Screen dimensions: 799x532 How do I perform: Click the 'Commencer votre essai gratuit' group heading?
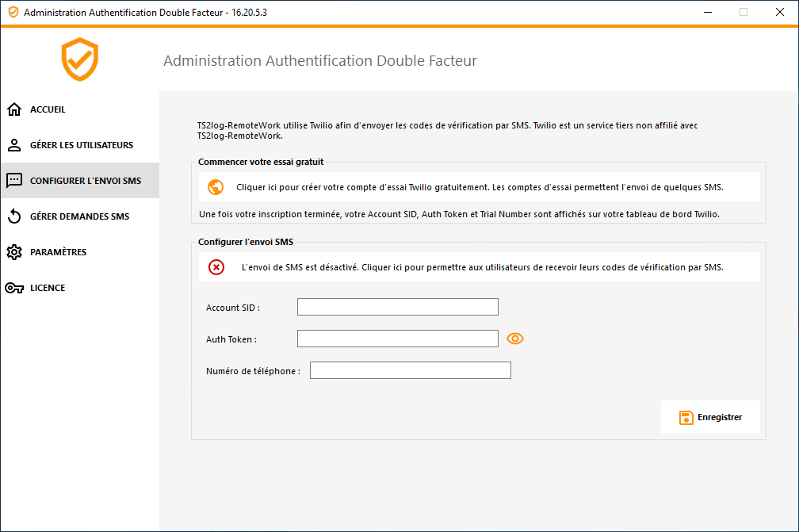click(x=260, y=162)
